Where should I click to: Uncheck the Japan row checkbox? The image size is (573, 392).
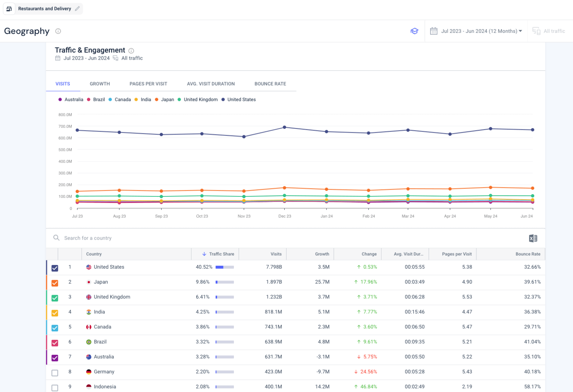click(55, 283)
